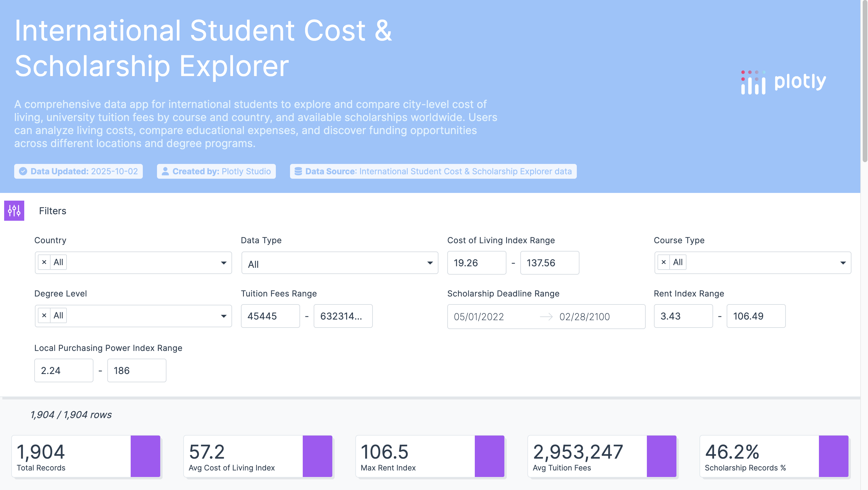Remove the All chip from Course Type filter
Screen dimensions: 868x490
click(663, 262)
